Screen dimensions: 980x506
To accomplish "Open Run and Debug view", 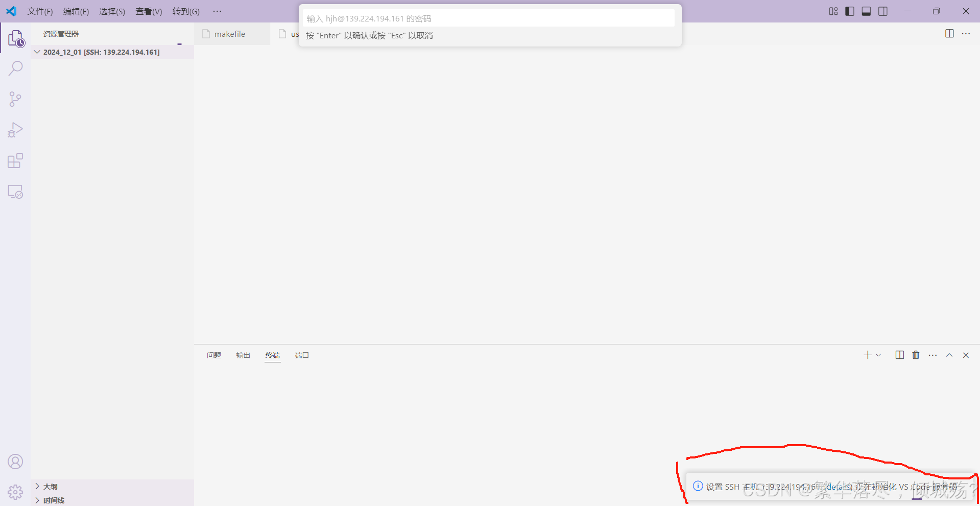I will point(15,130).
